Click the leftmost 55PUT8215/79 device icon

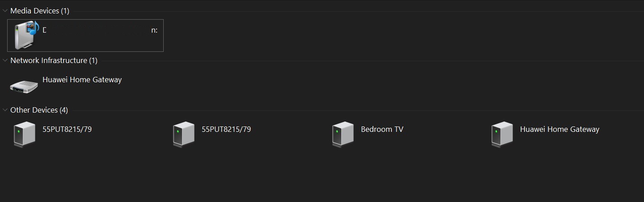24,134
